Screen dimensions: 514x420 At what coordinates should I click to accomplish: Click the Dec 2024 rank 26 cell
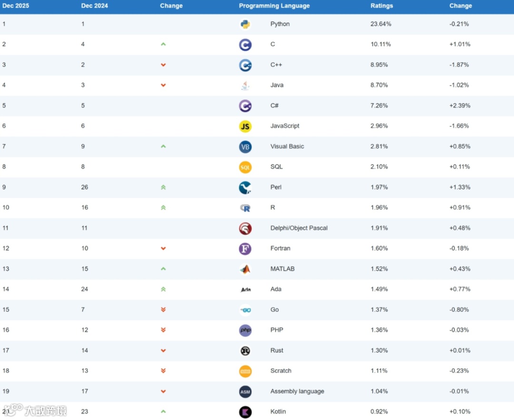[x=85, y=187]
